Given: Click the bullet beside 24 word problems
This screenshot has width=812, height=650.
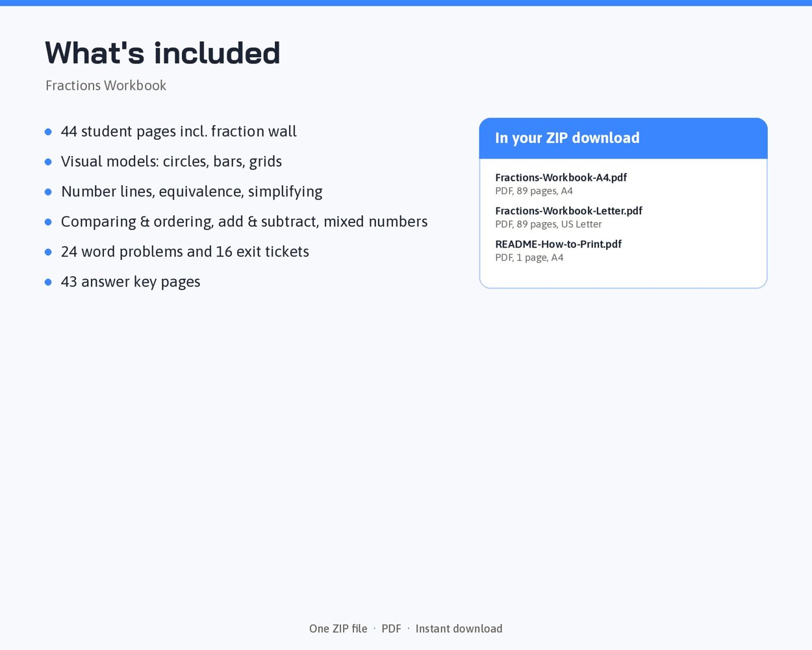Looking at the screenshot, I should [48, 252].
